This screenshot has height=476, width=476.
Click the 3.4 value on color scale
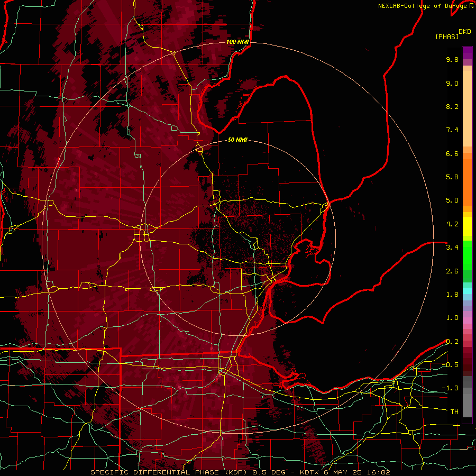coord(452,248)
